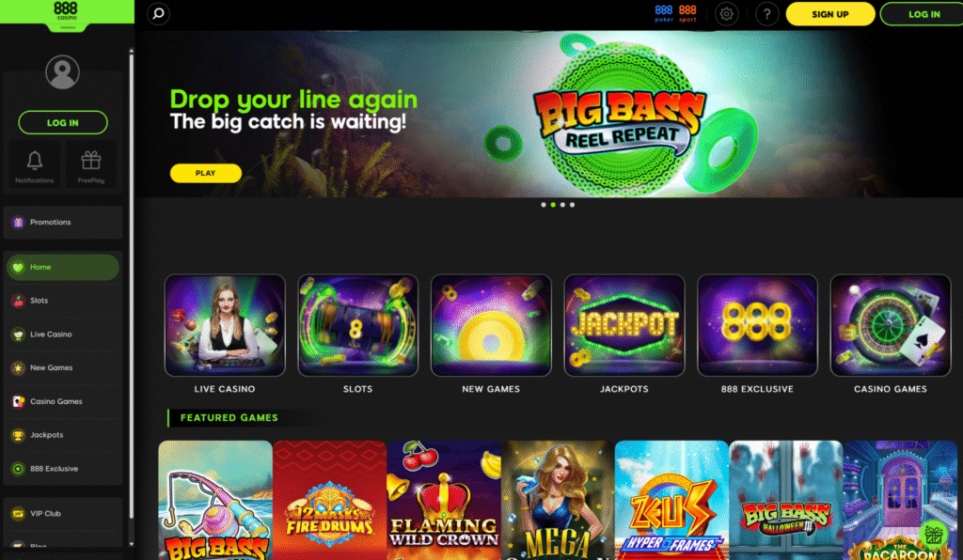The height and width of the screenshot is (560, 963).
Task: Select the first carousel dot
Action: pos(544,205)
